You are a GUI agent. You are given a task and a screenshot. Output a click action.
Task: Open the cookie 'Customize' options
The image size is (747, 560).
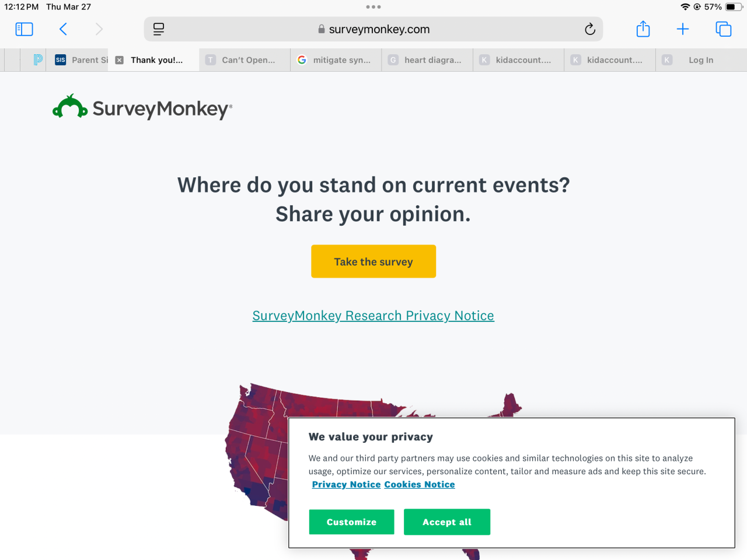(x=351, y=522)
